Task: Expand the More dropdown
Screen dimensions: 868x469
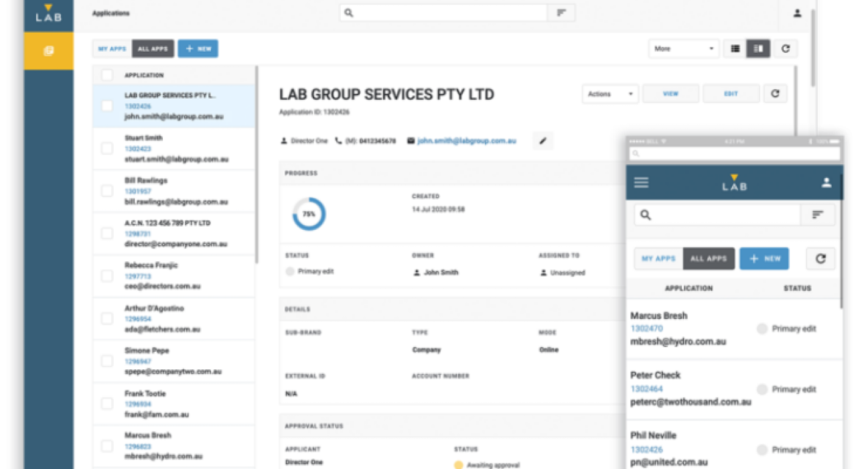Action: (682, 48)
